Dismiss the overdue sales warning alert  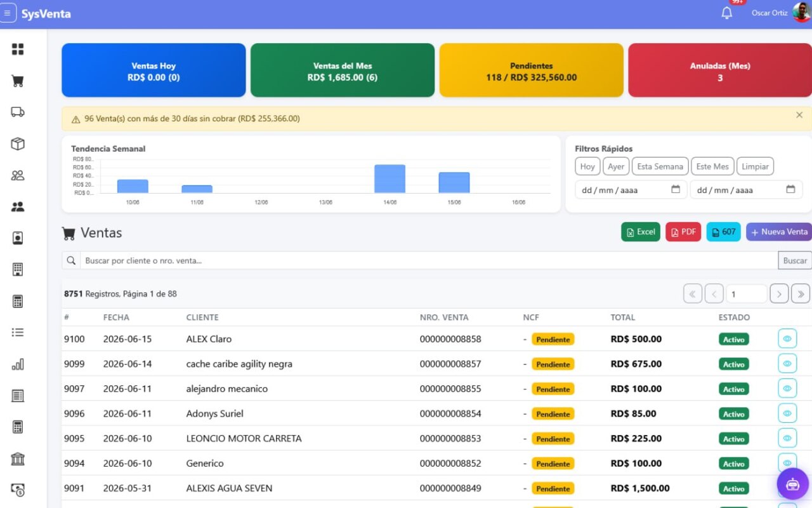tap(799, 115)
